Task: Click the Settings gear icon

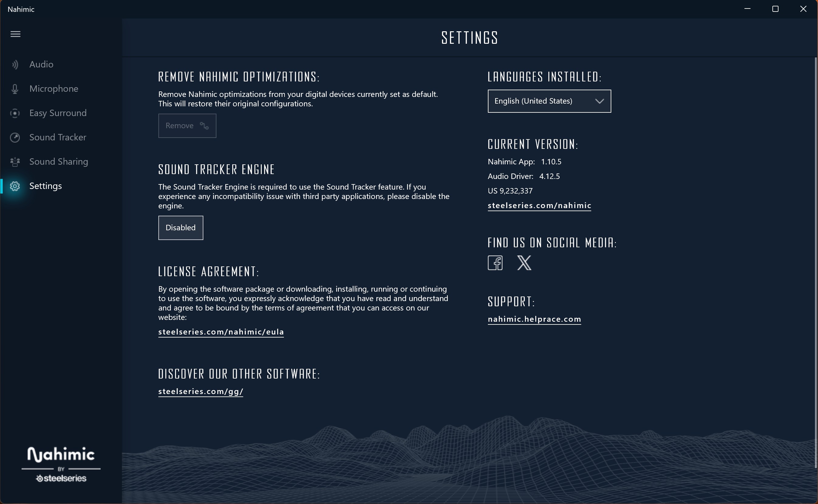Action: 15,186
